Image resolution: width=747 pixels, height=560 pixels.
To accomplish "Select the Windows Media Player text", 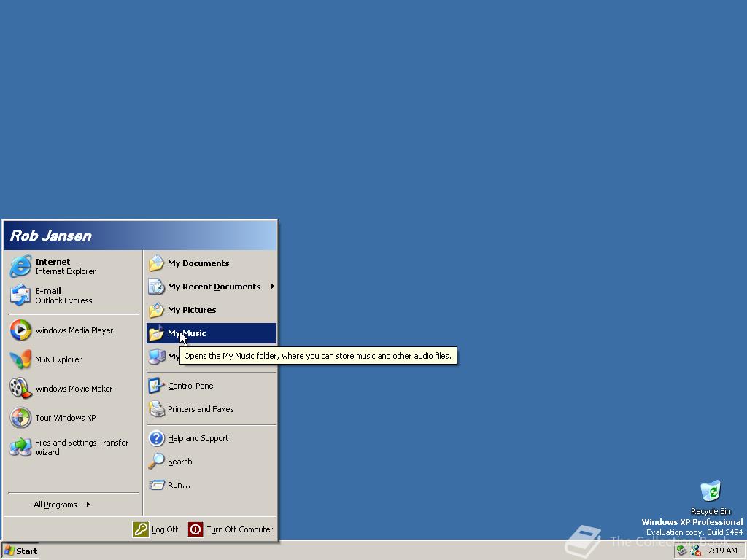I will [74, 330].
